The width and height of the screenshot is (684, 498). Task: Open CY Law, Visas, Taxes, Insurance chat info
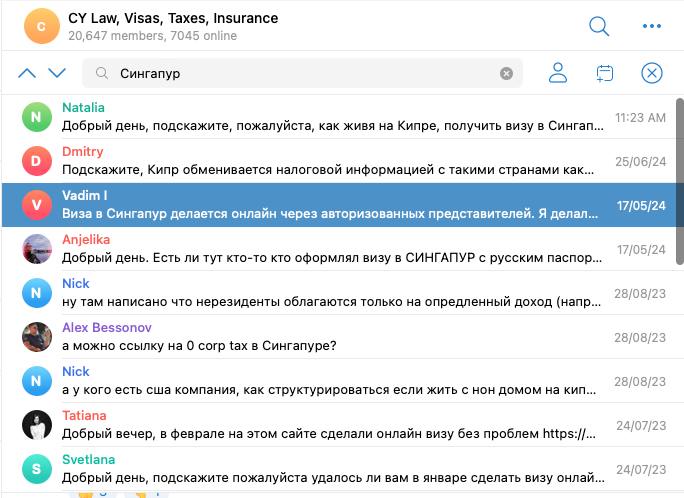click(173, 19)
